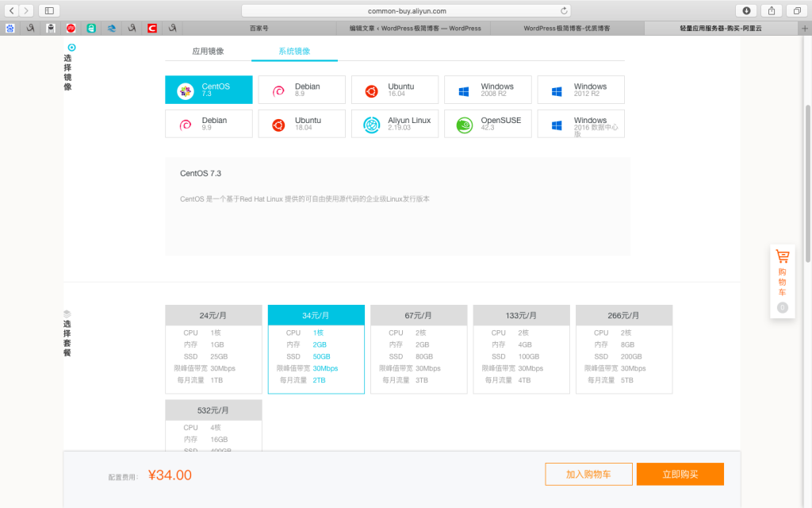Click the 2TB traffic value in 34元 plan

(319, 380)
